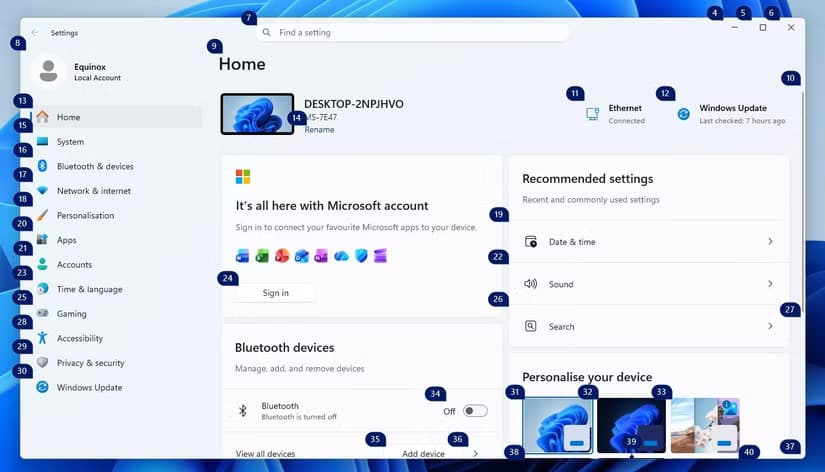
Task: Click the Sign in button
Action: (x=275, y=293)
